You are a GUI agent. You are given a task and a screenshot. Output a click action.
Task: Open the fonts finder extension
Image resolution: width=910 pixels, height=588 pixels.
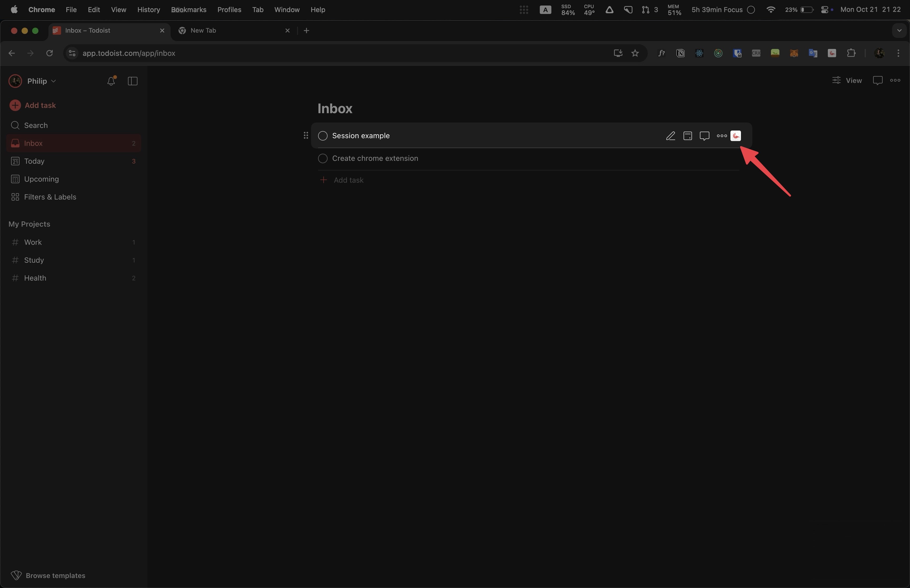point(661,53)
